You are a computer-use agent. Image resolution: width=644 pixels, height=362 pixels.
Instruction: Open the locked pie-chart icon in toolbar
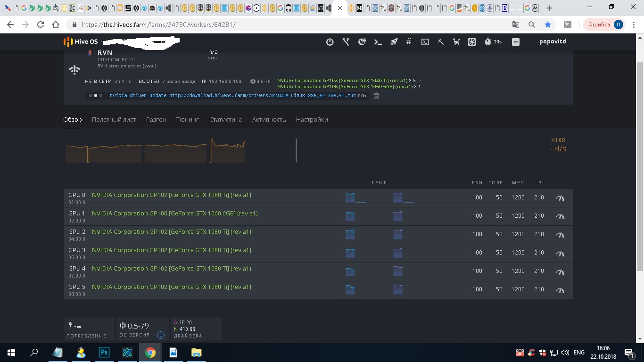click(362, 42)
